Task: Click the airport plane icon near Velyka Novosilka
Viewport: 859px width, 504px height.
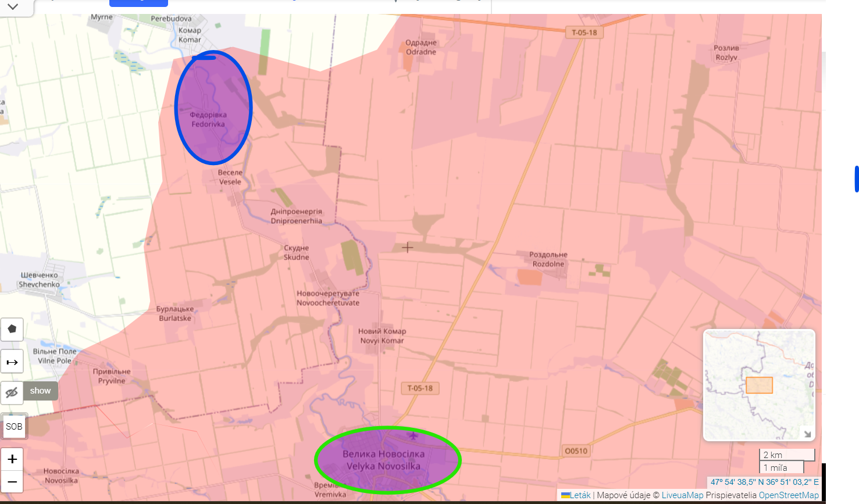Action: 413,435
